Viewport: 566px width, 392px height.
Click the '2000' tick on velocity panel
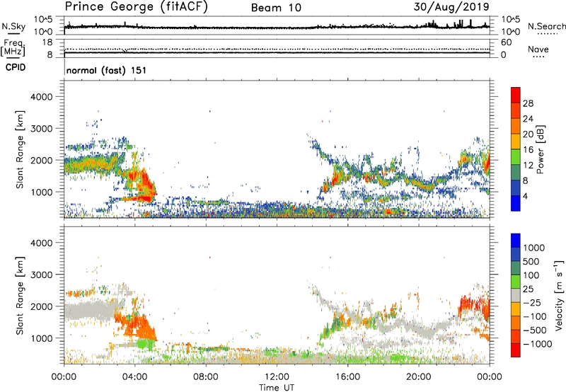pyautogui.click(x=41, y=306)
